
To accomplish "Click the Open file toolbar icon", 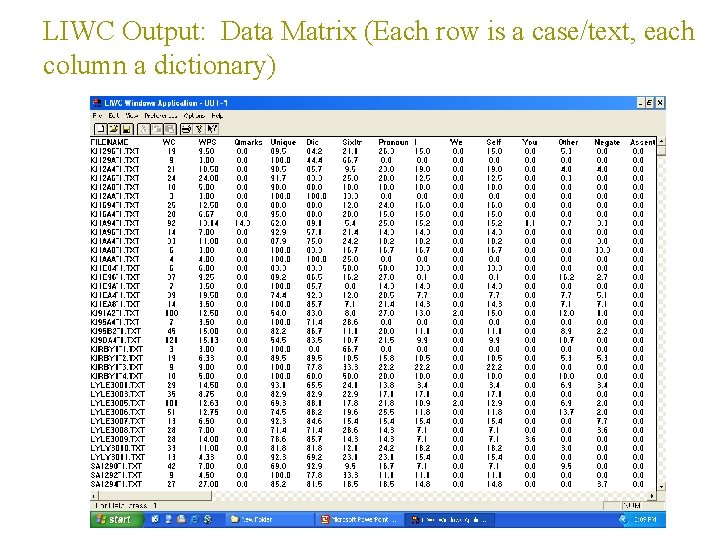I will point(113,129).
